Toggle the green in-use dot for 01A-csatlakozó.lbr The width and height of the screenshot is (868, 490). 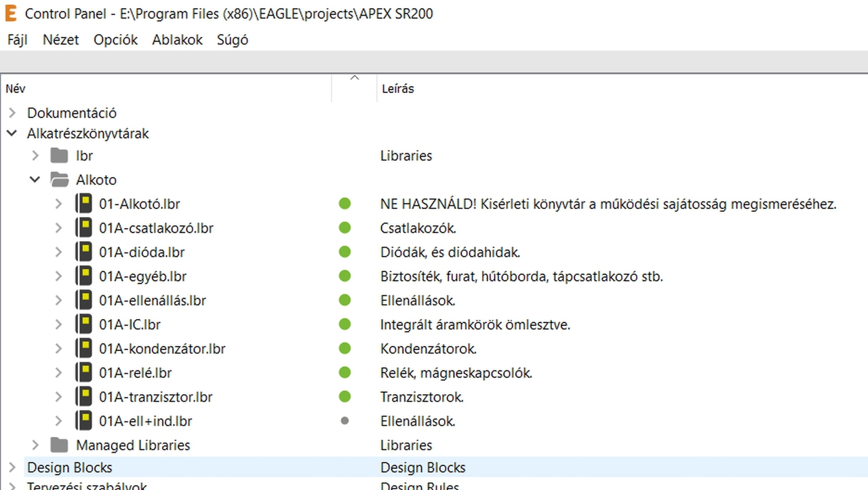click(x=344, y=228)
